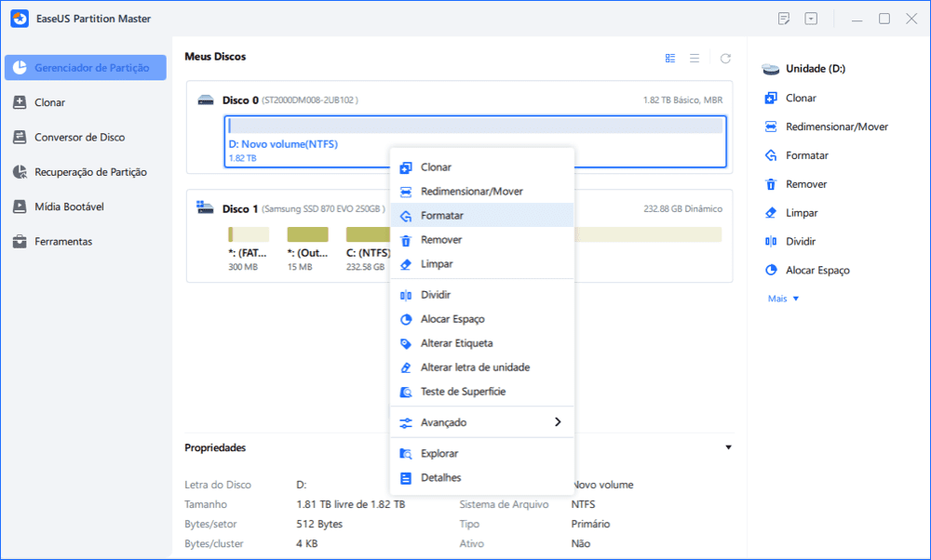This screenshot has height=560, width=931.
Task: Refresh the disk list
Action: click(x=725, y=58)
